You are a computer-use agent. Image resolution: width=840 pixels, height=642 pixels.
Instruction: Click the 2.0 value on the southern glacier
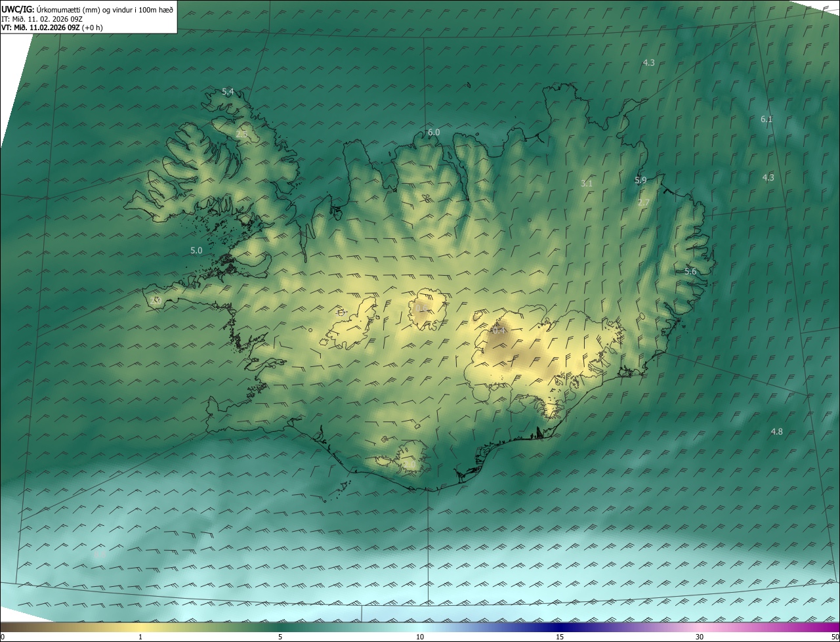(x=409, y=465)
